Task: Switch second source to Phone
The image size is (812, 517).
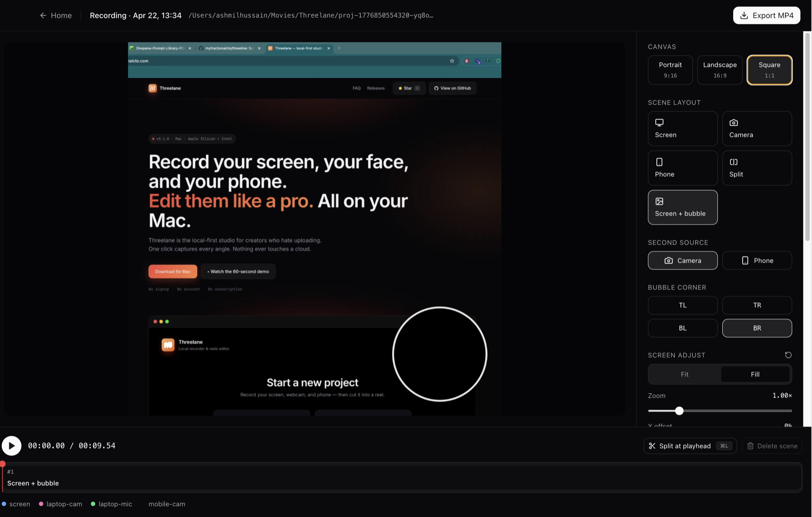Action: pyautogui.click(x=757, y=261)
